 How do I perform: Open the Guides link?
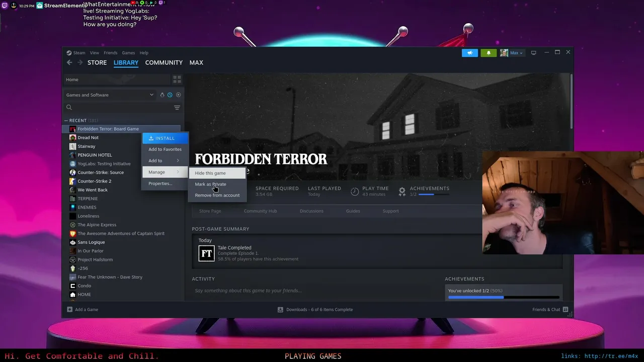tap(353, 211)
